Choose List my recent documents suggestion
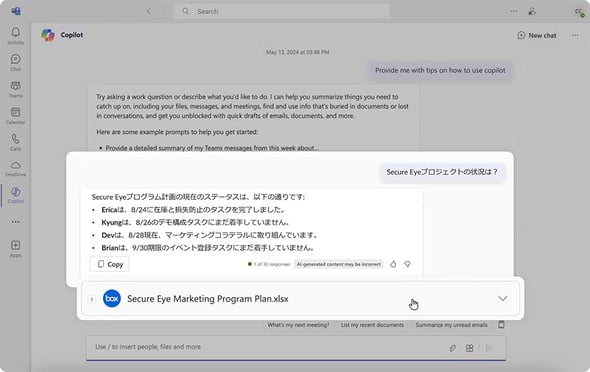The image size is (590, 372). pos(373,325)
